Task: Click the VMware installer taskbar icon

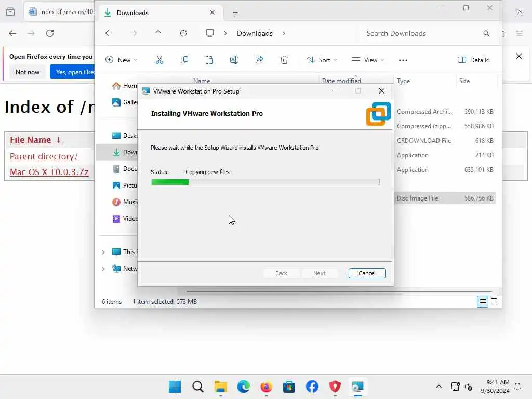Action: point(357,387)
